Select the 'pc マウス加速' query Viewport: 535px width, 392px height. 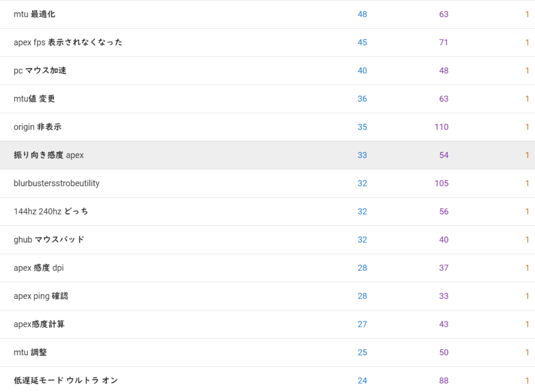point(40,71)
